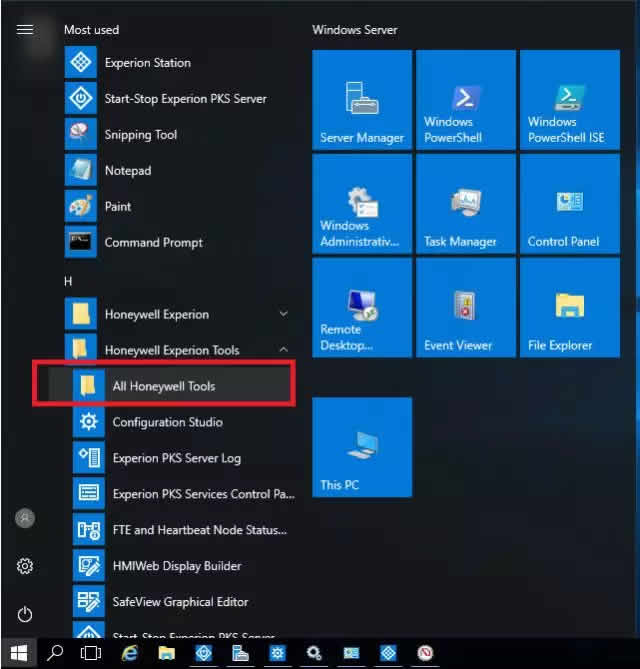Open Task View on the taskbar

pyautogui.click(x=91, y=653)
